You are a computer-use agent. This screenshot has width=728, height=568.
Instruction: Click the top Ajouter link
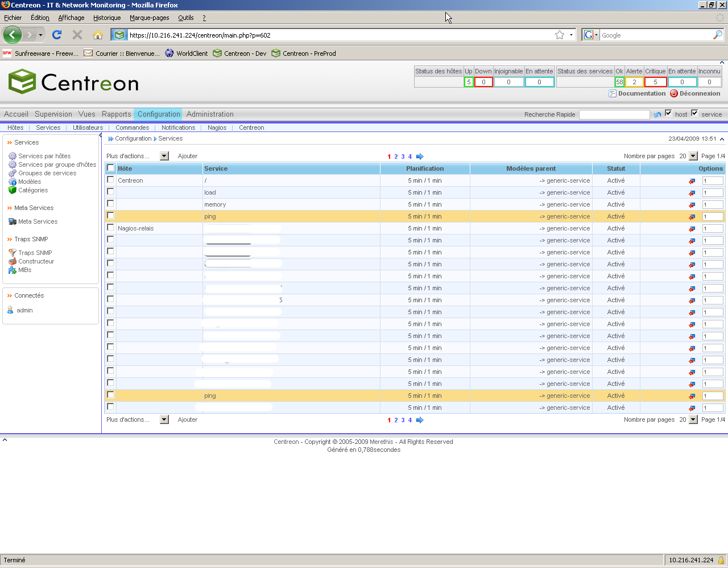pyautogui.click(x=187, y=156)
